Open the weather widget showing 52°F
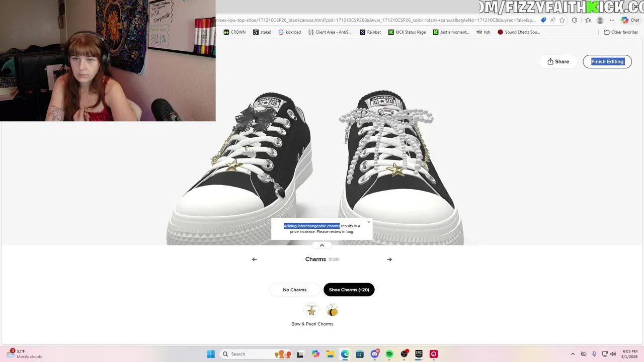 point(25,354)
